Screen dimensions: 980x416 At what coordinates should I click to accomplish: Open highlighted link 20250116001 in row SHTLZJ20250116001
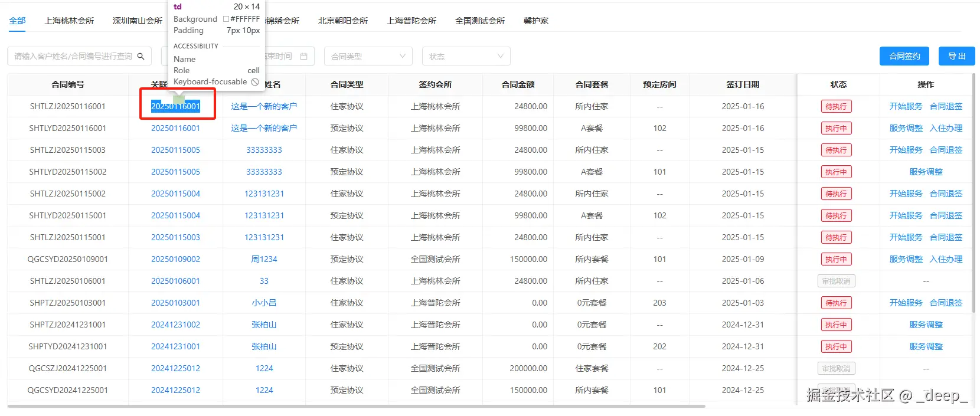coord(175,106)
